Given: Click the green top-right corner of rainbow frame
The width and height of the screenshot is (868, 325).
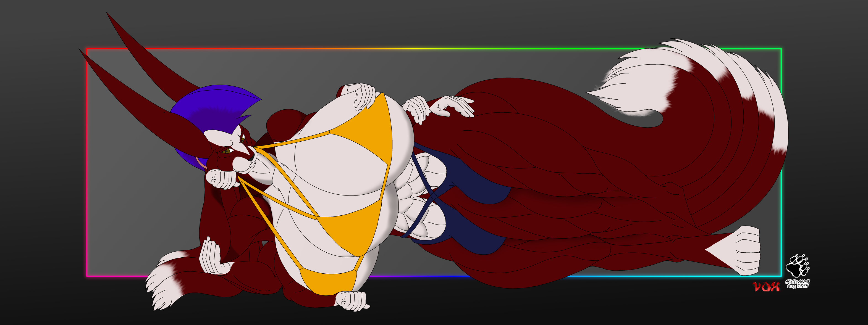Looking at the screenshot, I should pos(781,49).
